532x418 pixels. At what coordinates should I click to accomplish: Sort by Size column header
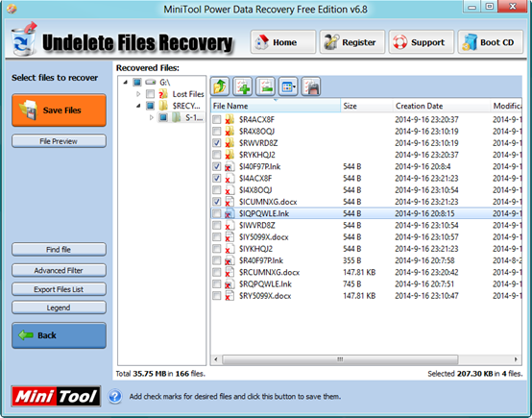pos(367,106)
